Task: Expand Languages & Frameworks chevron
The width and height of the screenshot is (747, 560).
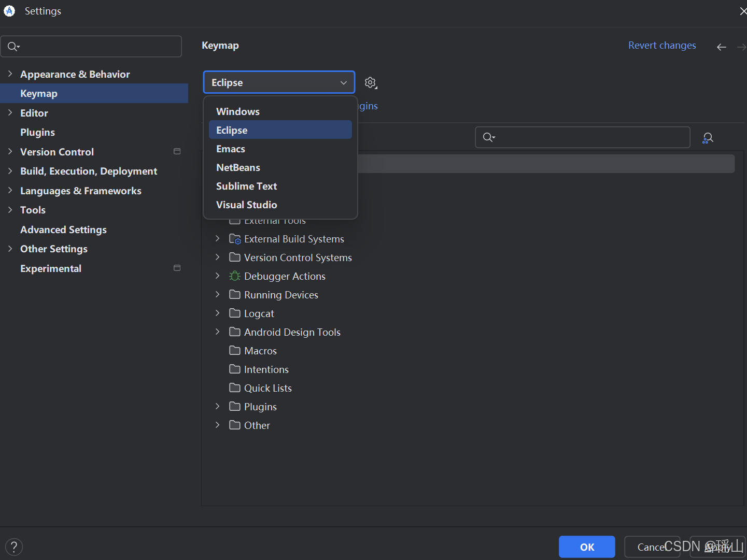Action: pos(10,191)
